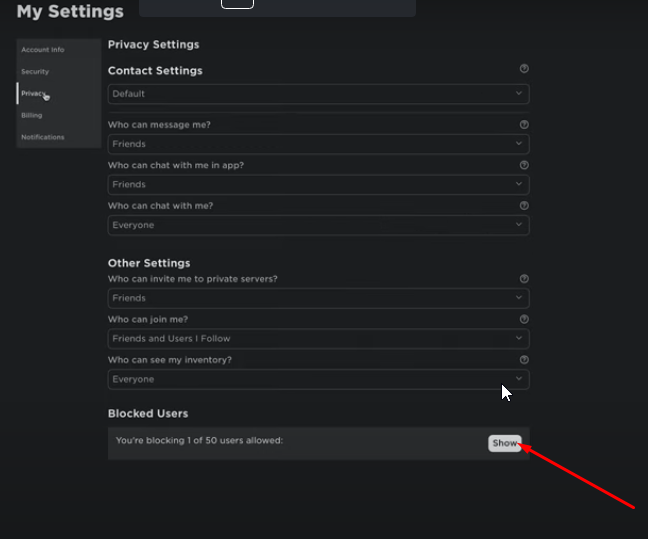Open help for private server invites
This screenshot has height=539, width=648.
click(x=524, y=279)
